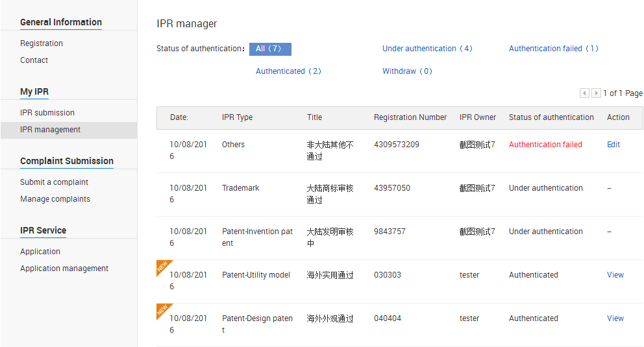This screenshot has height=347, width=644.
Task: Select IPR management sidebar item
Action: (x=69, y=130)
